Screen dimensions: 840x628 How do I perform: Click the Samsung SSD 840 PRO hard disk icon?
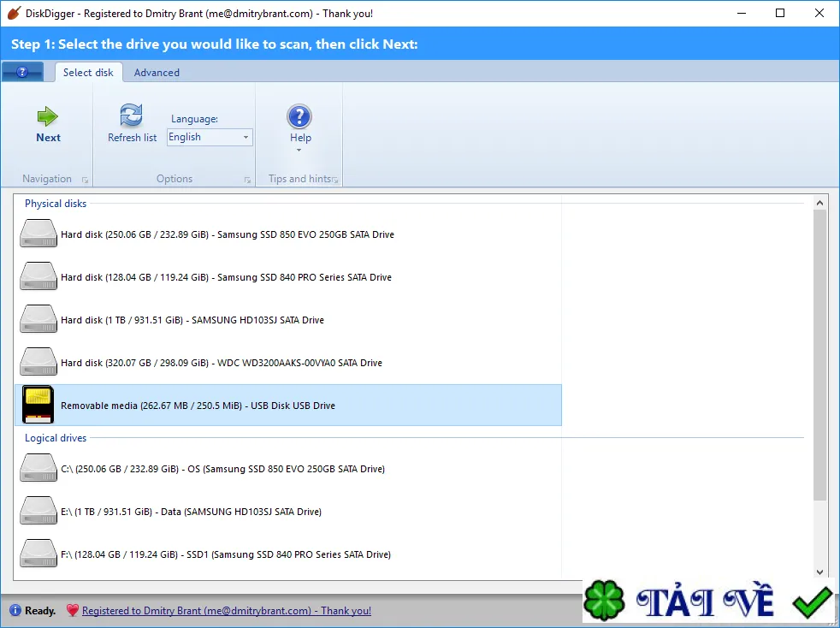[x=38, y=276]
